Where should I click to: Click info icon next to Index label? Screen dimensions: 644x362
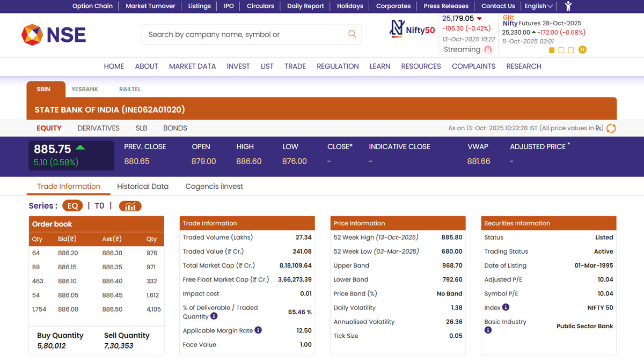506,307
